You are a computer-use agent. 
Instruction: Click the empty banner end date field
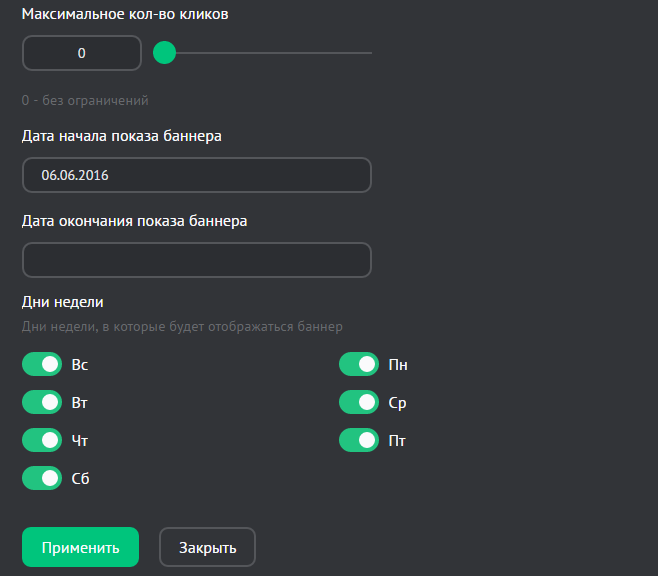196,260
